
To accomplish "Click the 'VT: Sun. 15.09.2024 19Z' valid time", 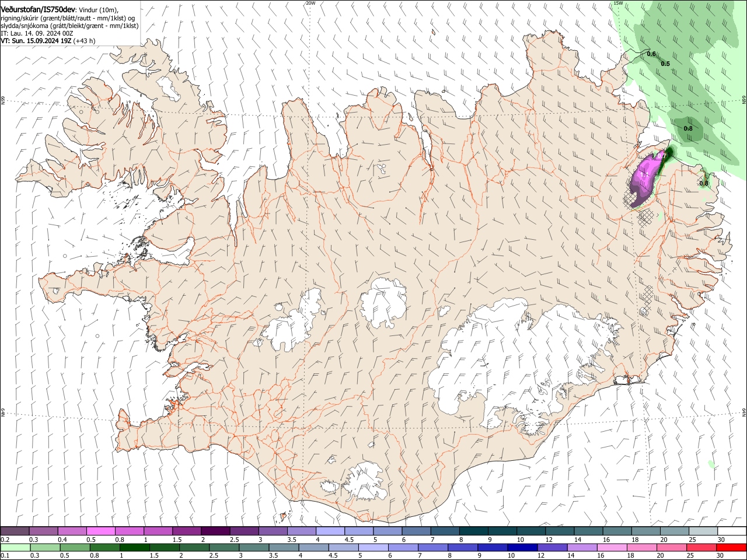I will (35, 41).
